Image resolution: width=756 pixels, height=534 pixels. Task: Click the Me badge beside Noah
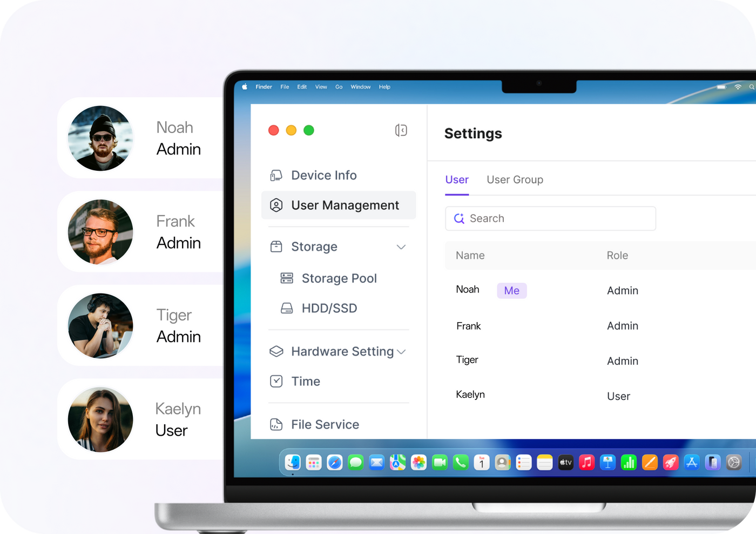click(x=512, y=290)
